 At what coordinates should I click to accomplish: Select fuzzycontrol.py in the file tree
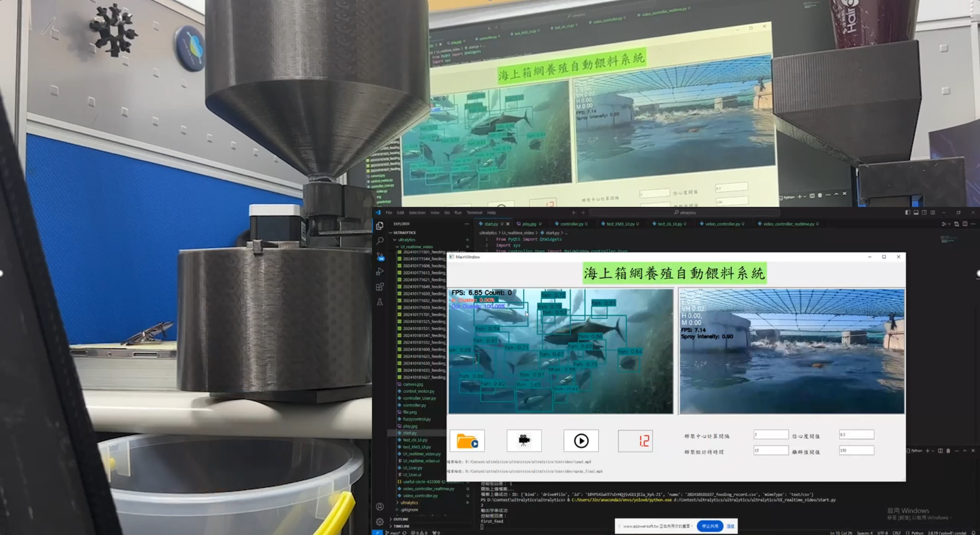pyautogui.click(x=417, y=419)
